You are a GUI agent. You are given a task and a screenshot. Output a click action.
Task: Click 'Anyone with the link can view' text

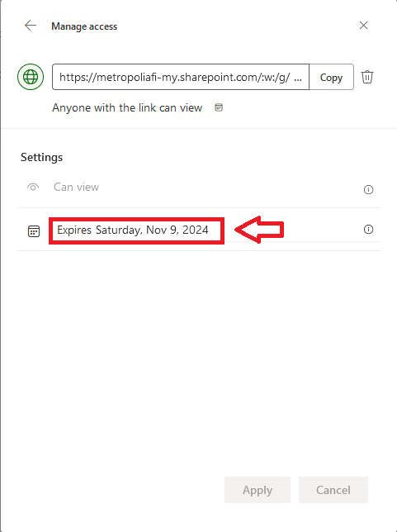(127, 108)
